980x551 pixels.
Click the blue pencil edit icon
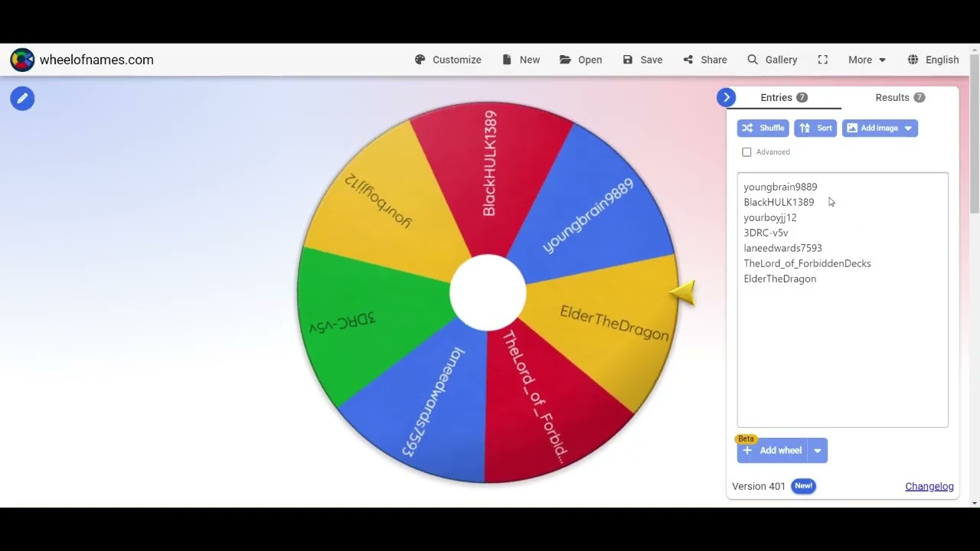pyautogui.click(x=22, y=98)
